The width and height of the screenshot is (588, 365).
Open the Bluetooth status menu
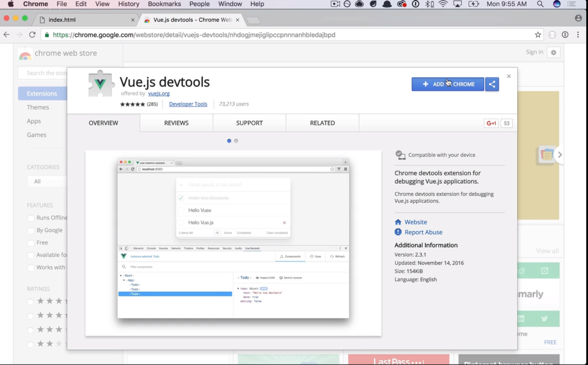point(429,4)
